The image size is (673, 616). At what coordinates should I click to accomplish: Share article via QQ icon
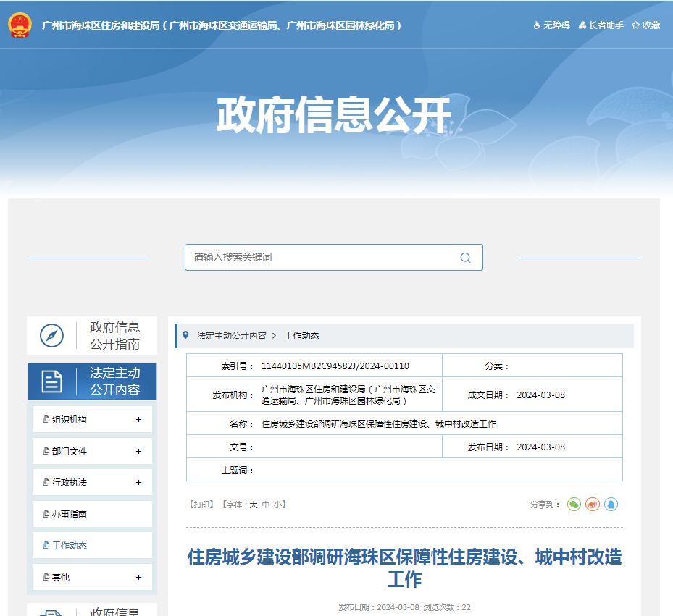point(611,505)
